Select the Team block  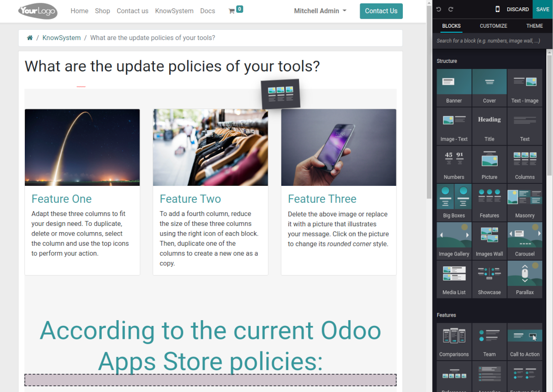click(489, 342)
